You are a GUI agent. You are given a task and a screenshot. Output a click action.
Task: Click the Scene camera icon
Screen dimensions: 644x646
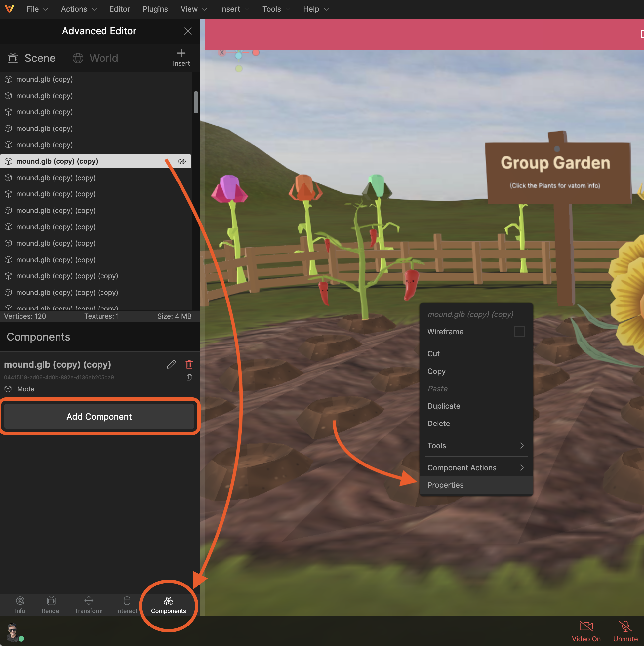click(x=13, y=58)
